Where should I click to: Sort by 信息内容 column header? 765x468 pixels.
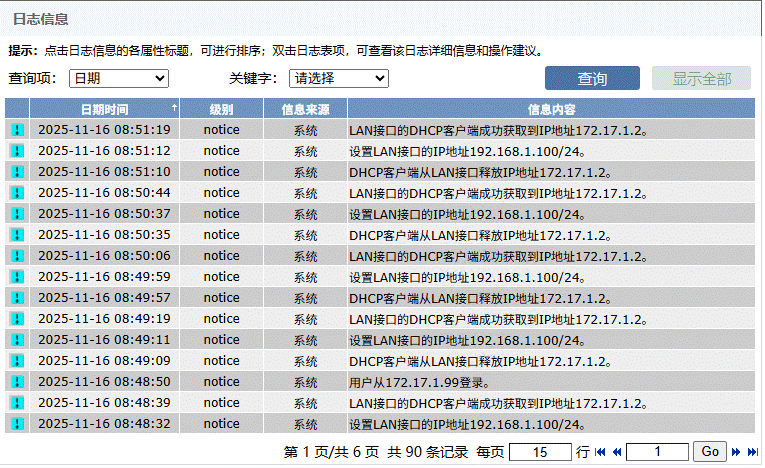[x=551, y=109]
